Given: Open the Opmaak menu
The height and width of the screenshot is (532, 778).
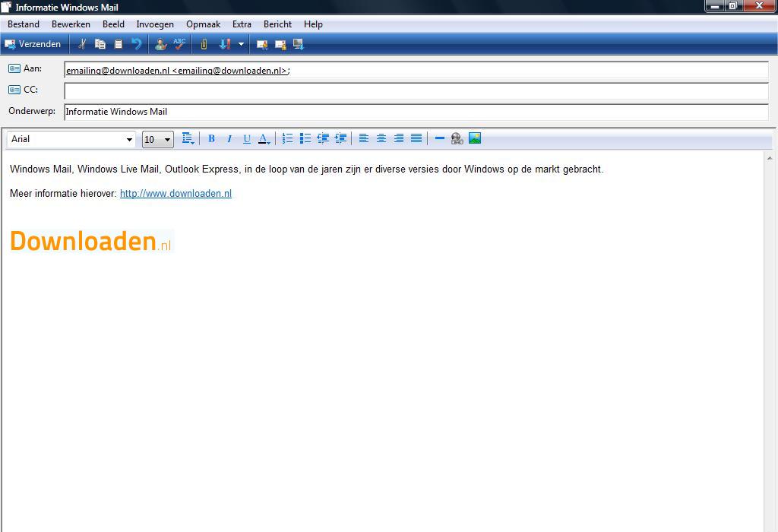Looking at the screenshot, I should coord(203,24).
